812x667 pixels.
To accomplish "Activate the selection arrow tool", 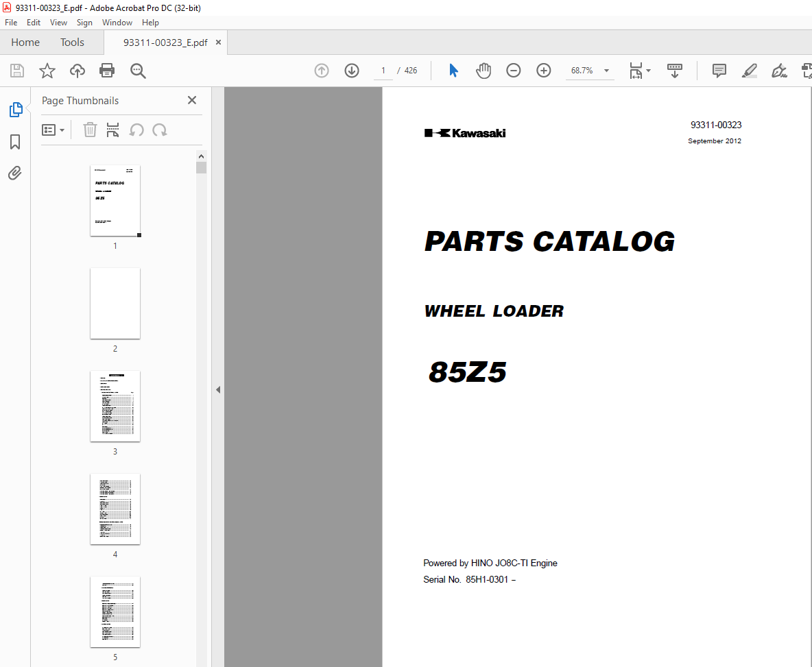I will [x=453, y=71].
